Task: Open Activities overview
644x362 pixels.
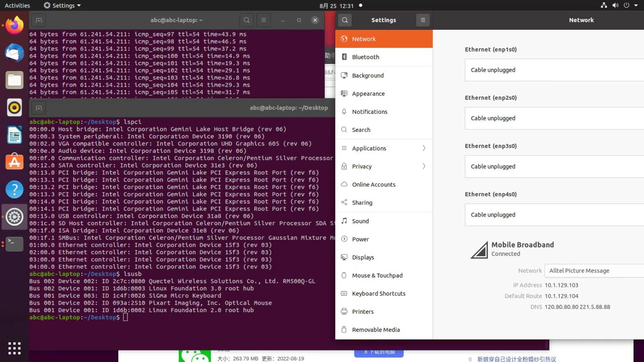Action: (x=17, y=5)
